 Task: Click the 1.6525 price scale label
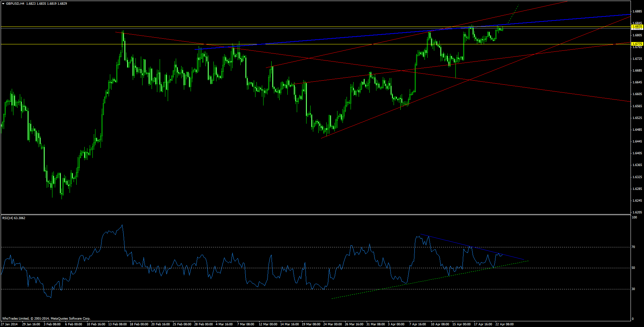click(x=637, y=118)
